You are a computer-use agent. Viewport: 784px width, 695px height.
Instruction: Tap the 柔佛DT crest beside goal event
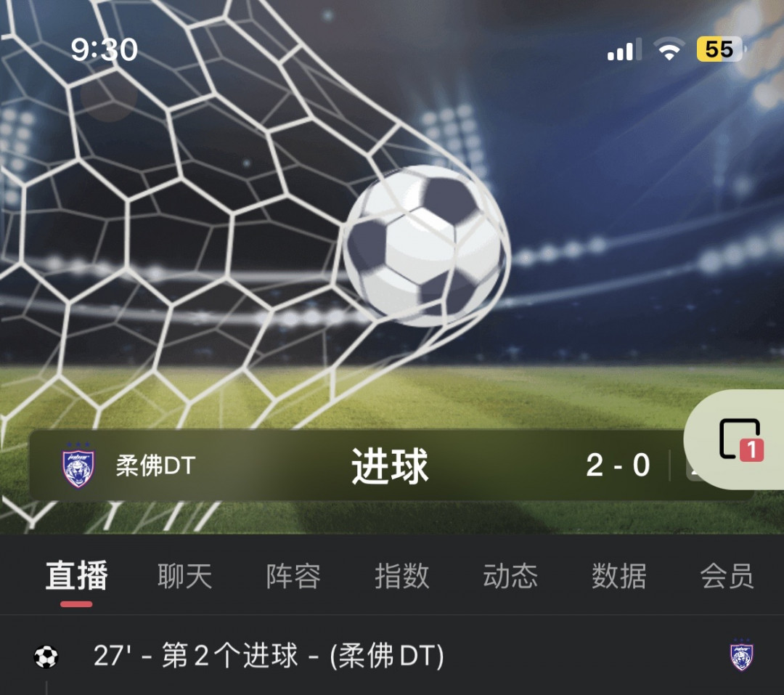[741, 654]
